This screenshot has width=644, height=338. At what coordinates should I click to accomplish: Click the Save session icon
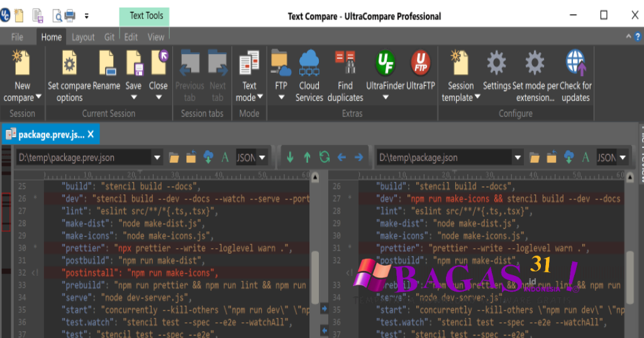[x=134, y=63]
